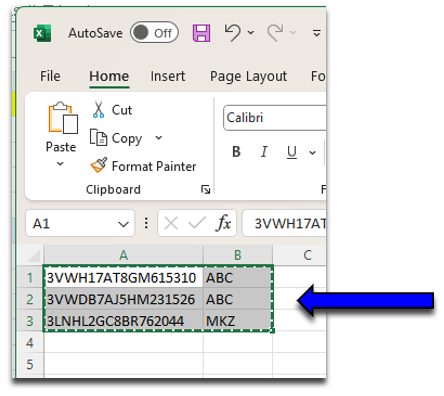The width and height of the screenshot is (444, 396).
Task: Open the Undo history dropdown arrow
Action: (251, 33)
